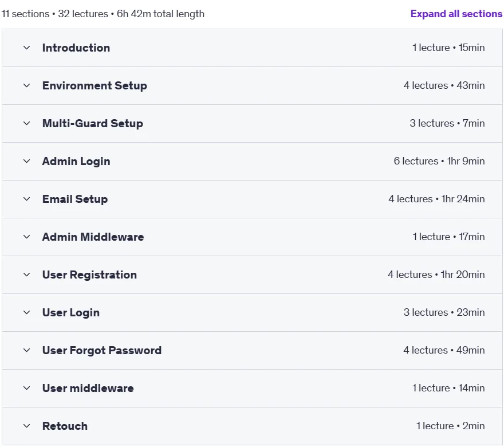Image resolution: width=504 pixels, height=447 pixels.
Task: Open the Email Setup section title
Action: [75, 199]
